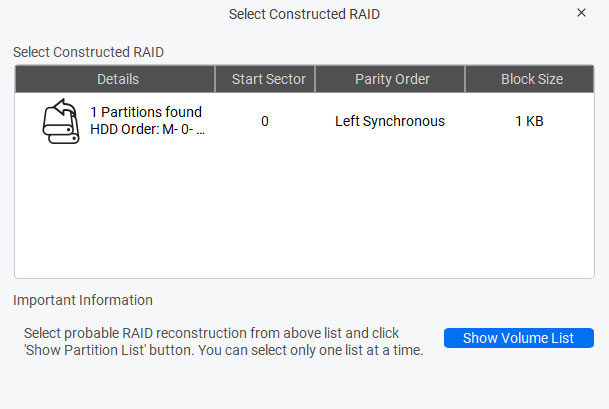Click divider between Details and Start Sector
The width and height of the screenshot is (609, 409).
[215, 79]
